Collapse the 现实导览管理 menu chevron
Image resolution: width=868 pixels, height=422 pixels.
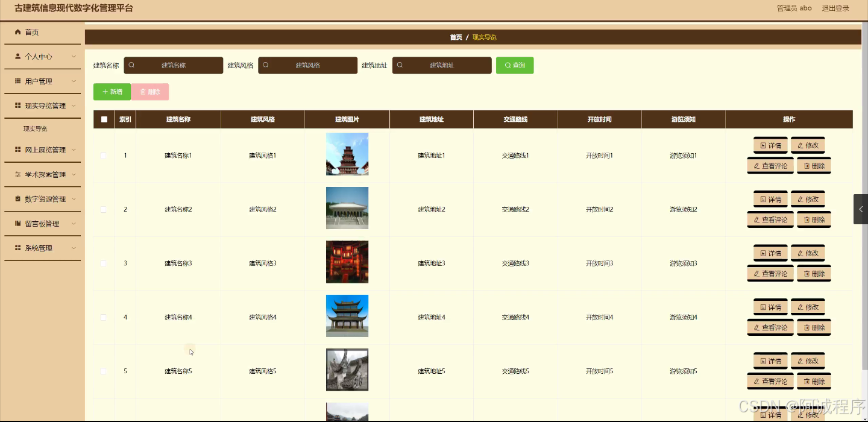[74, 105]
